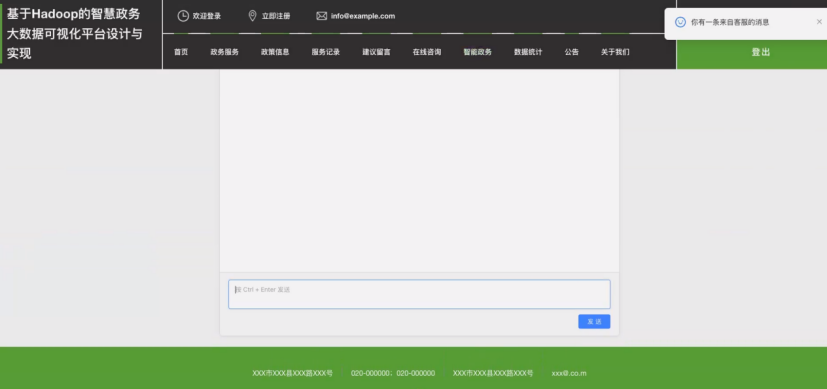This screenshot has width=827, height=389.
Task: Focus the Ctrl + Enter message input box
Action: [x=419, y=294]
